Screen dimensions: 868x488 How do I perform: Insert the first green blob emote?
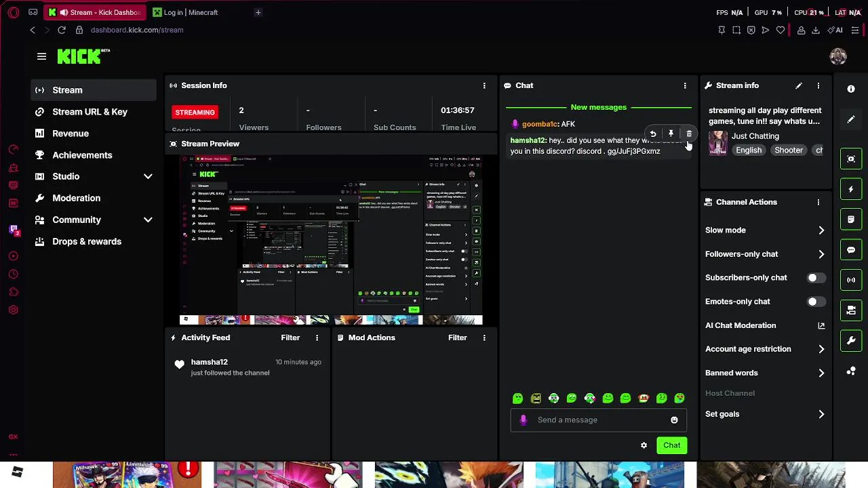coord(518,399)
